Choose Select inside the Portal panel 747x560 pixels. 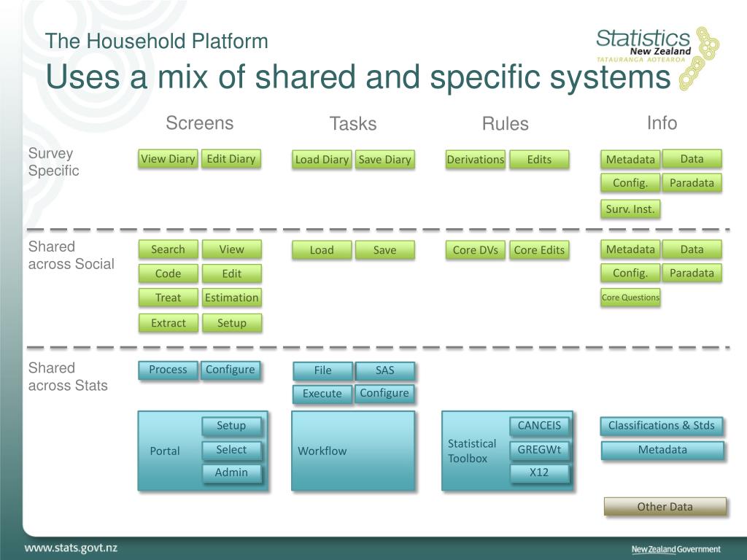[231, 449]
